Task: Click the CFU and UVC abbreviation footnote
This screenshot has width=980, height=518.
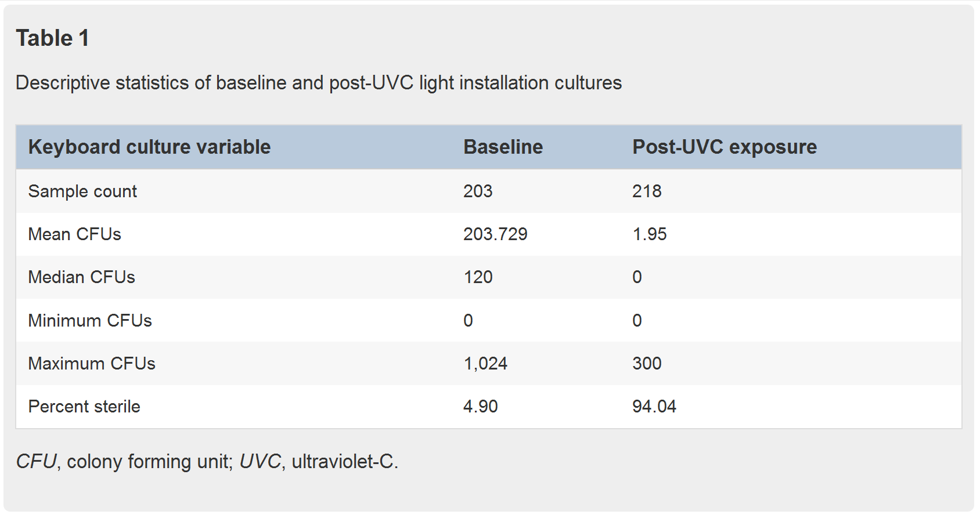Action: point(207,462)
